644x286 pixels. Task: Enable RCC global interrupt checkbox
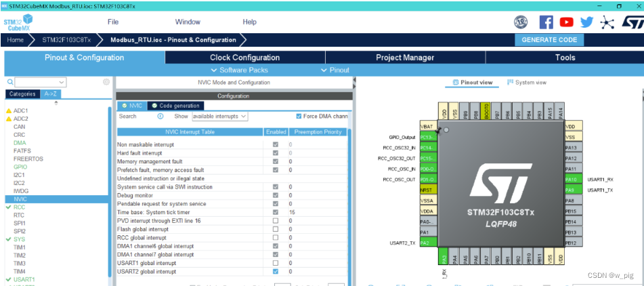[x=276, y=237]
